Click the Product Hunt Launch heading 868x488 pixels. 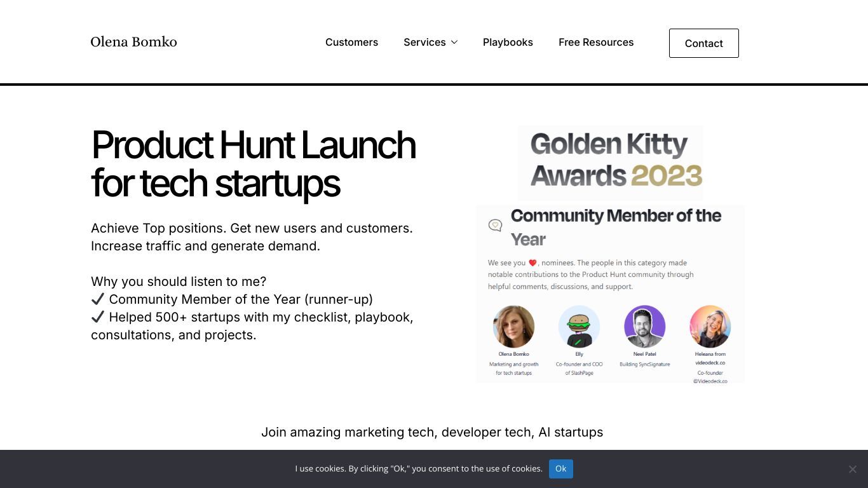pyautogui.click(x=254, y=164)
